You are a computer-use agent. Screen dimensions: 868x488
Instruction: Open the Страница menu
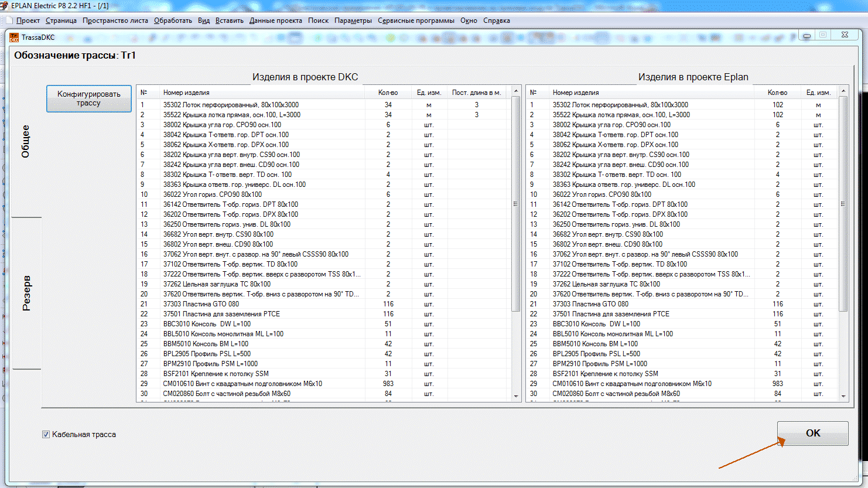click(61, 21)
